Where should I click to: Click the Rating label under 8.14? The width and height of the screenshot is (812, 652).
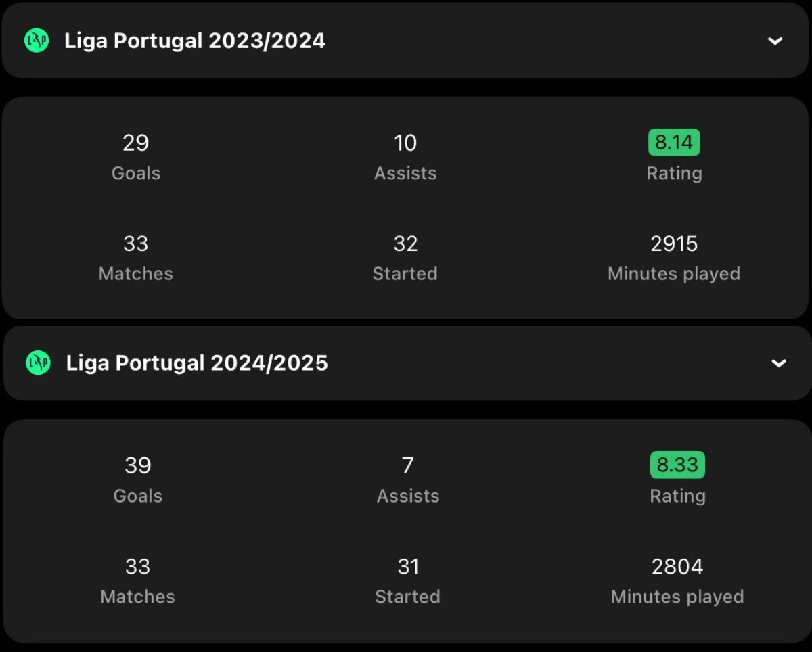[674, 173]
